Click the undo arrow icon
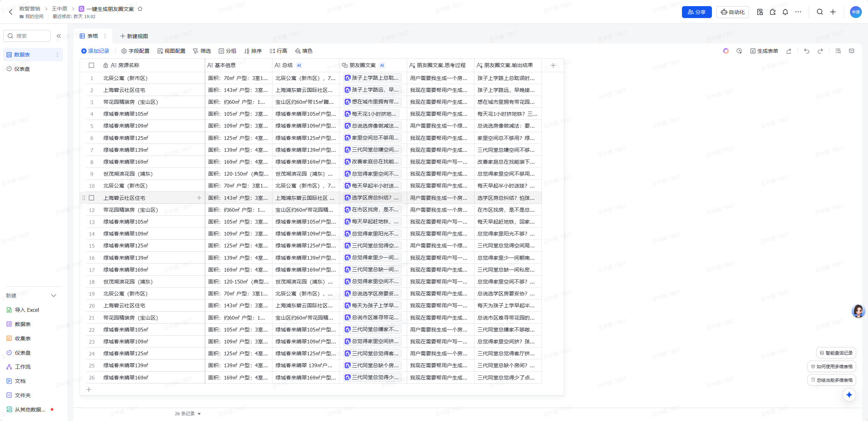Screen dimensions: 868x421 (806, 51)
